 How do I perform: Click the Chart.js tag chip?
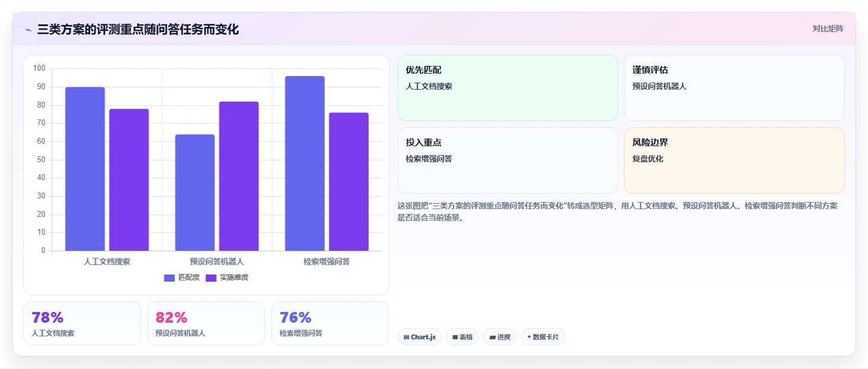point(419,337)
